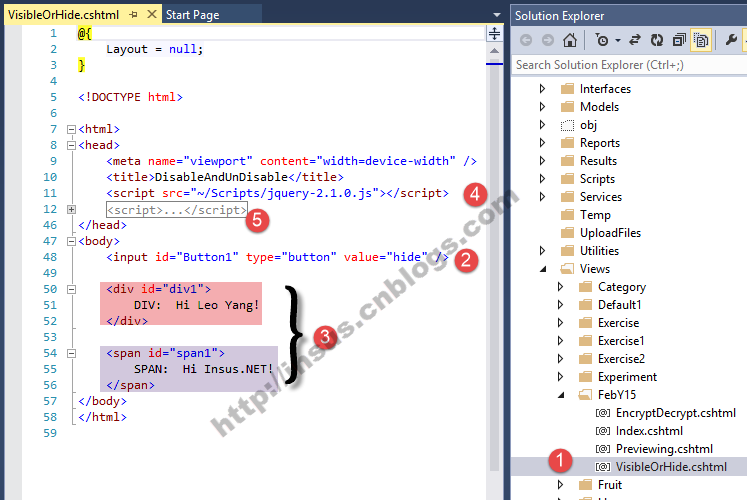Click the obj hidden folder icon
Image resolution: width=747 pixels, height=500 pixels.
[567, 125]
